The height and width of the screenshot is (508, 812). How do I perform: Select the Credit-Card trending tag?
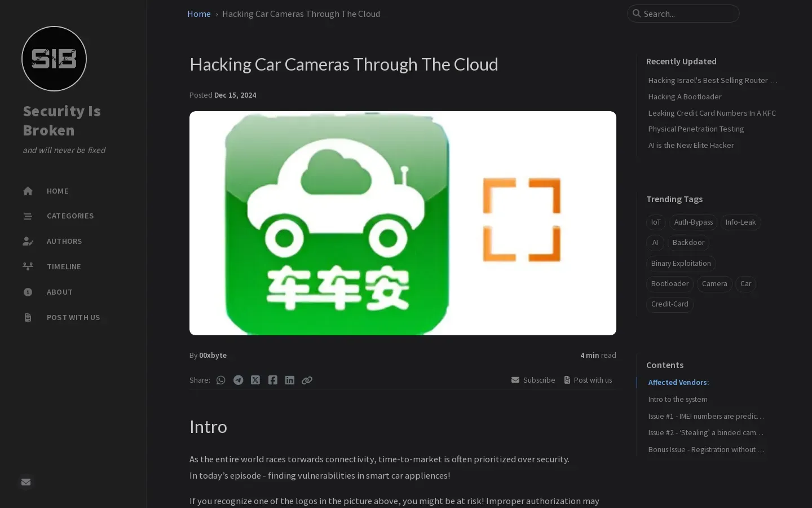(670, 304)
